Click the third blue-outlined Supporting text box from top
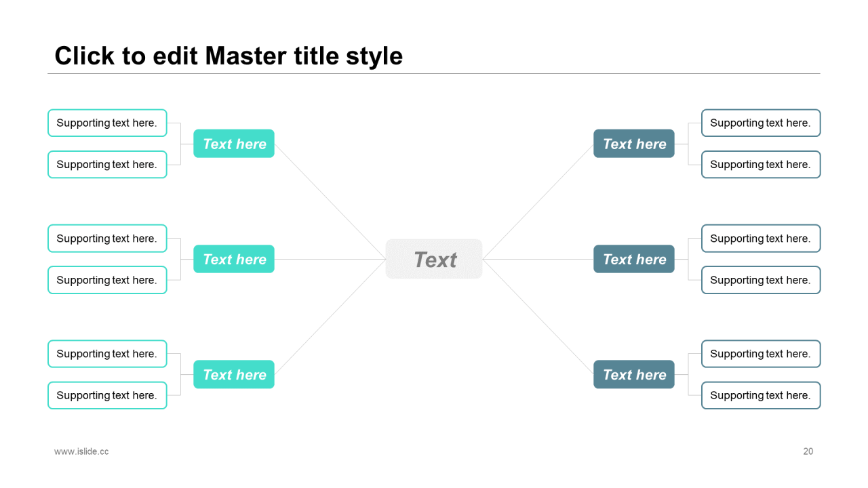The image size is (868, 488). click(761, 239)
